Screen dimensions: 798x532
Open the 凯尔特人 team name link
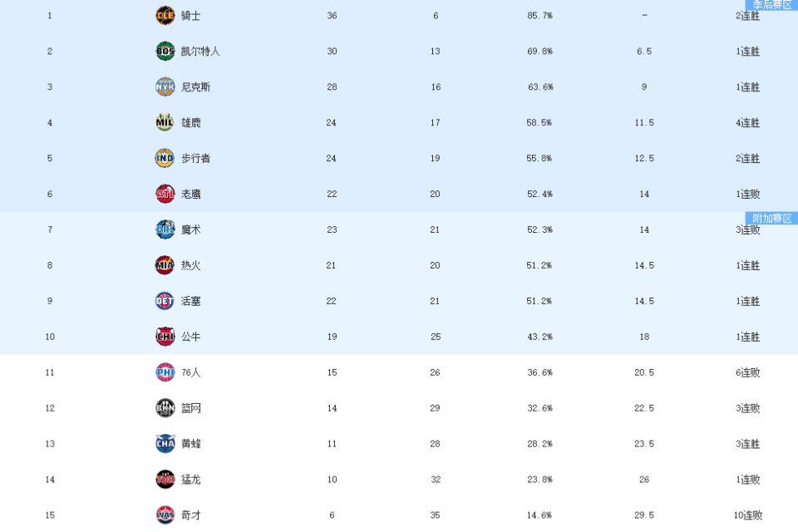click(x=200, y=52)
